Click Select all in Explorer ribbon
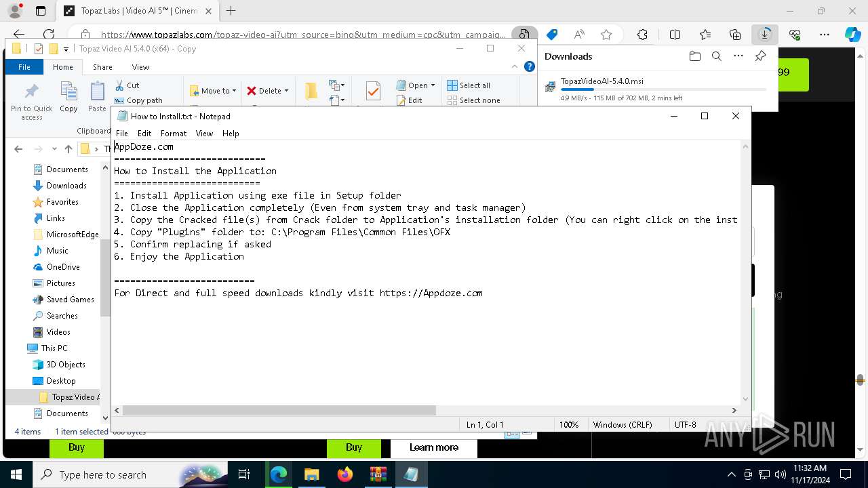The width and height of the screenshot is (868, 488). (x=469, y=85)
